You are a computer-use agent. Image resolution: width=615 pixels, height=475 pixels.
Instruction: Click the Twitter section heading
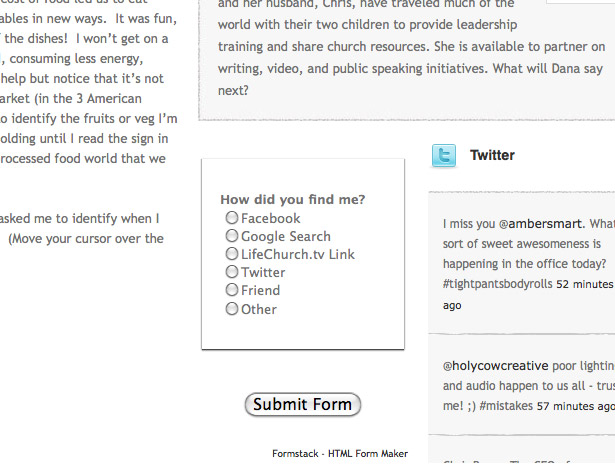click(x=492, y=155)
